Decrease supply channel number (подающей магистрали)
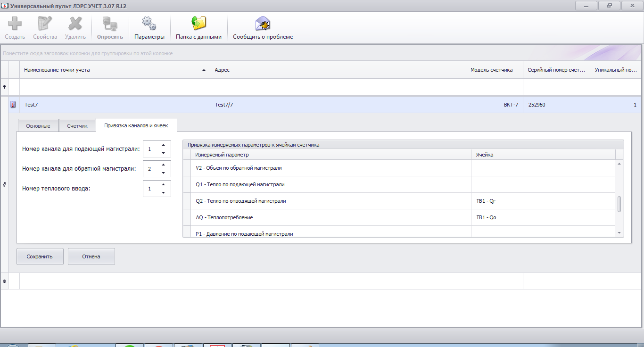644x347 pixels. [x=163, y=153]
